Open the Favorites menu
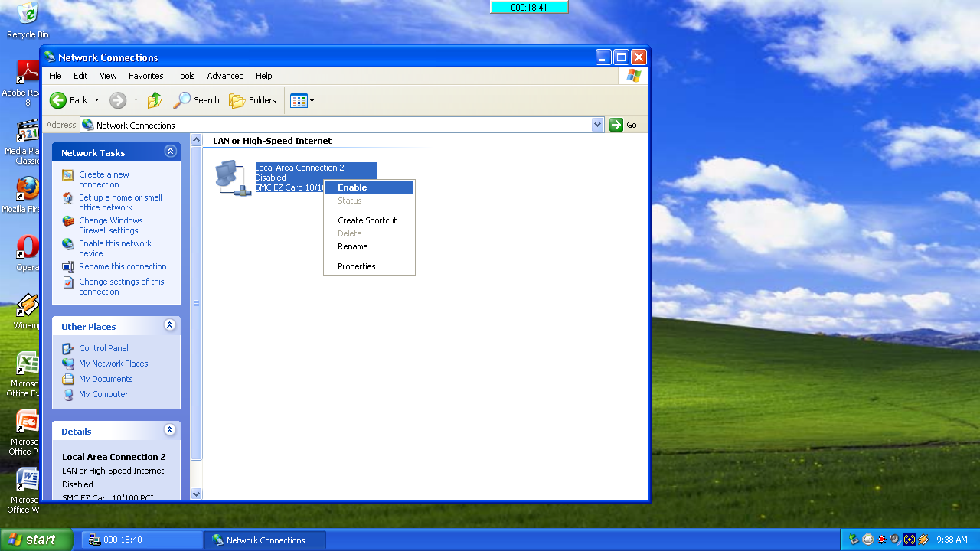 click(x=146, y=76)
